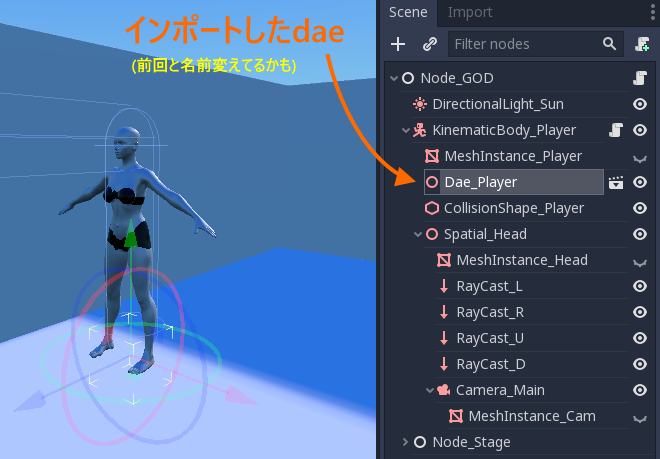The height and width of the screenshot is (459, 660).
Task: Collapse the Camera_Main node
Action: 430,390
